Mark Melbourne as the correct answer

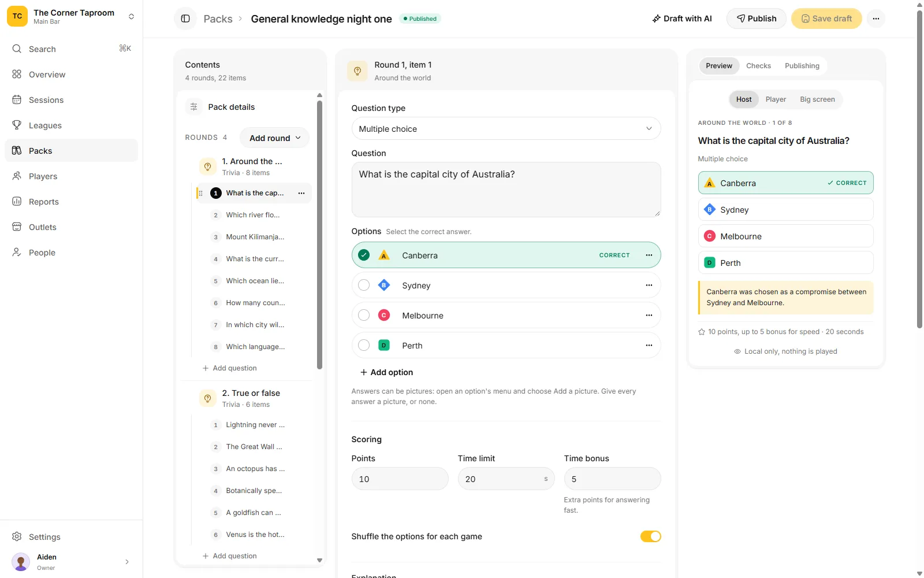364,315
